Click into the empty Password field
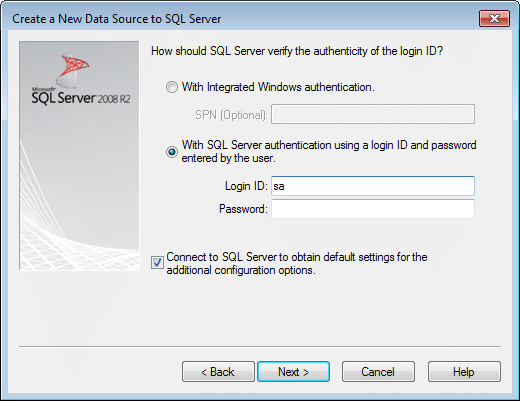The image size is (520, 401). pyautogui.click(x=373, y=209)
